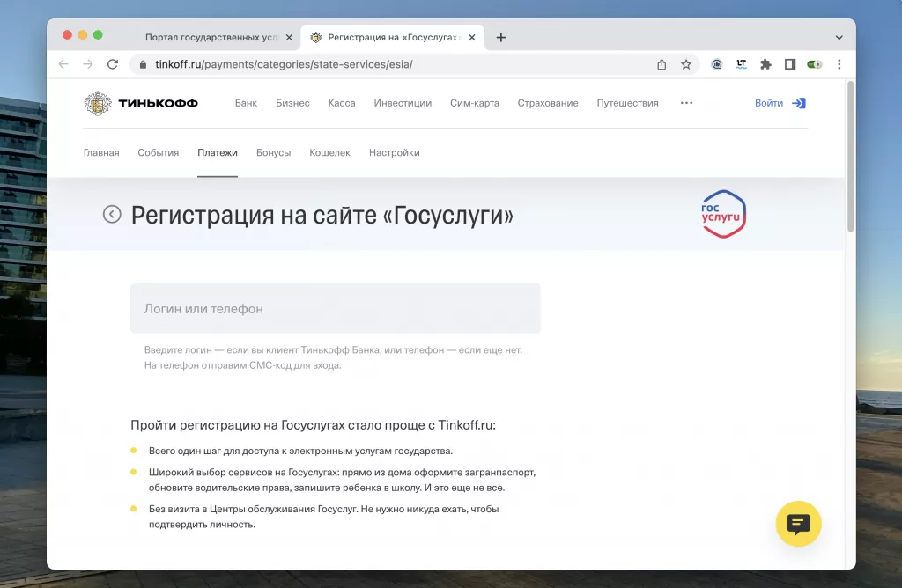Viewport: 902px width, 588px height.
Task: Click the dark square extension icon
Action: point(789,64)
